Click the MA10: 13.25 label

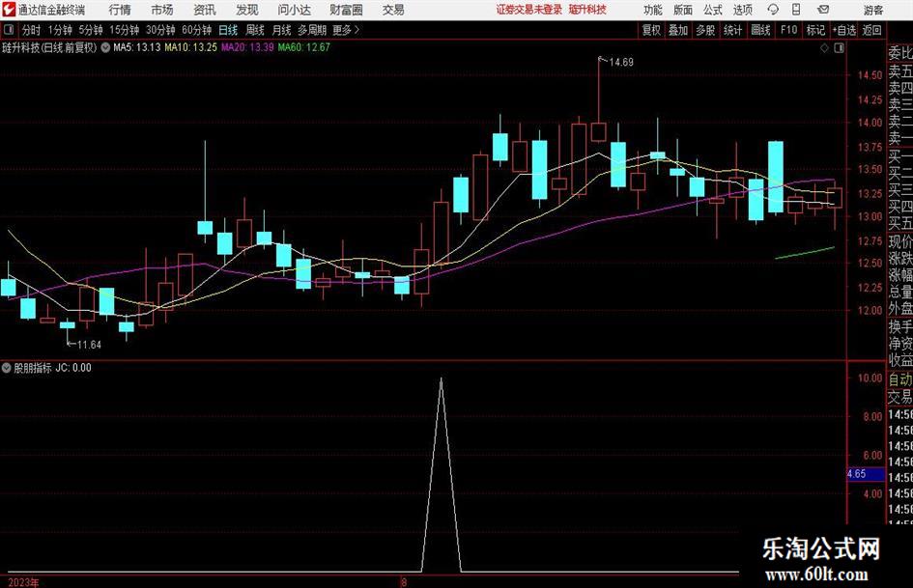(191, 47)
